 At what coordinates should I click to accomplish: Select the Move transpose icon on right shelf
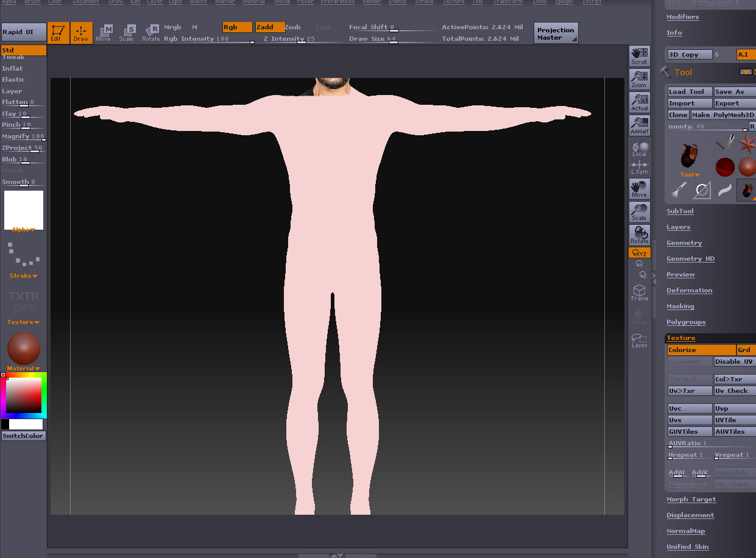639,189
